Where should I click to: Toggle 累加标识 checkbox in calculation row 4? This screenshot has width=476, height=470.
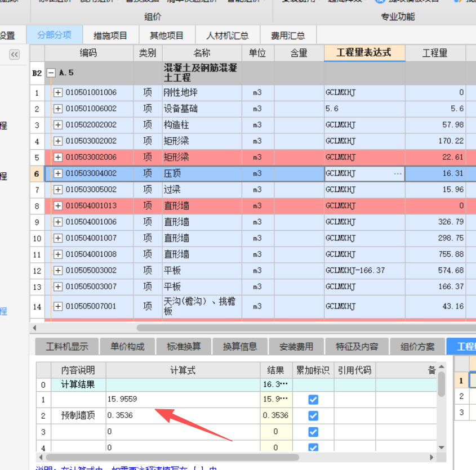pos(313,447)
